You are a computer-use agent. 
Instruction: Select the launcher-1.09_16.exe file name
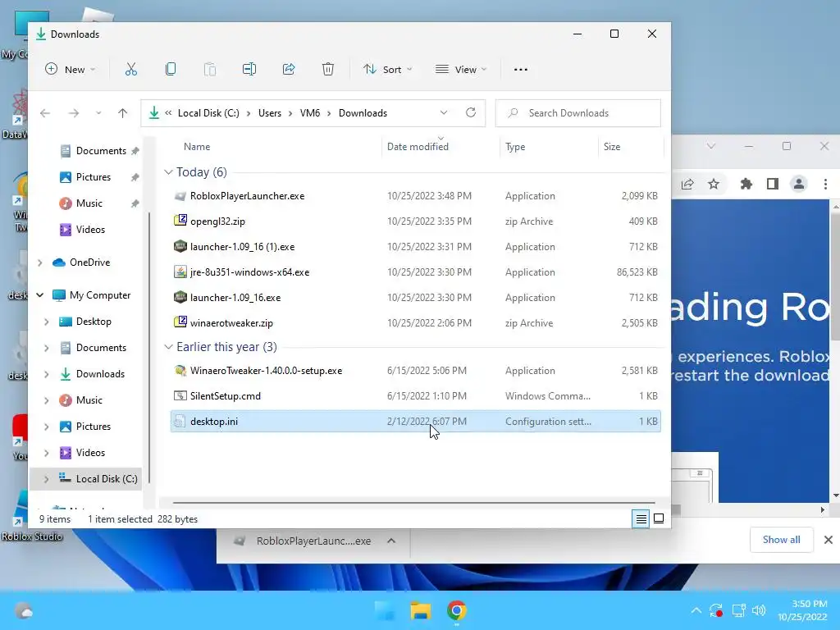click(x=235, y=297)
